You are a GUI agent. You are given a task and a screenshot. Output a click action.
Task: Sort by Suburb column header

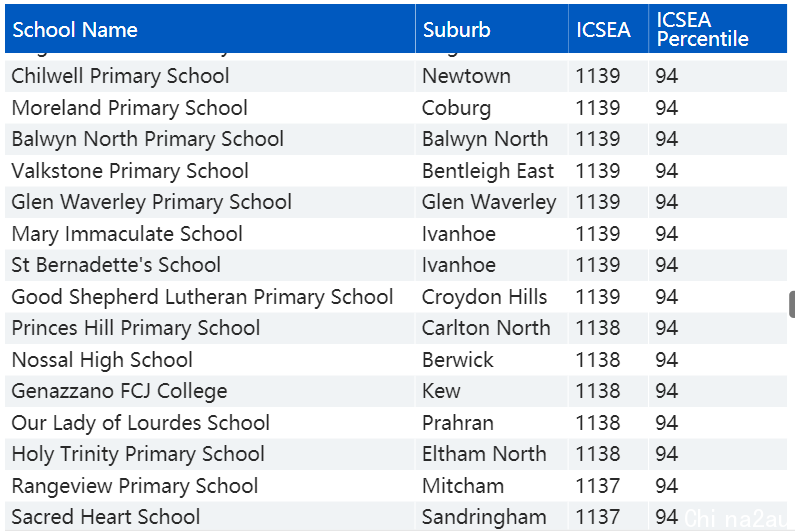491,29
